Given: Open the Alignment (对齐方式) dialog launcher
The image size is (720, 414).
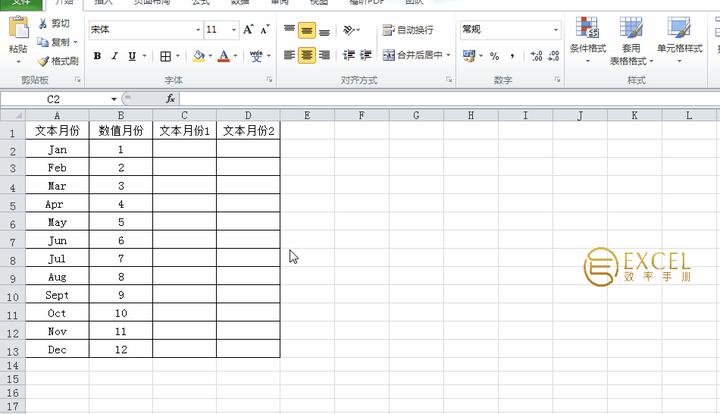Looking at the screenshot, I should (449, 80).
